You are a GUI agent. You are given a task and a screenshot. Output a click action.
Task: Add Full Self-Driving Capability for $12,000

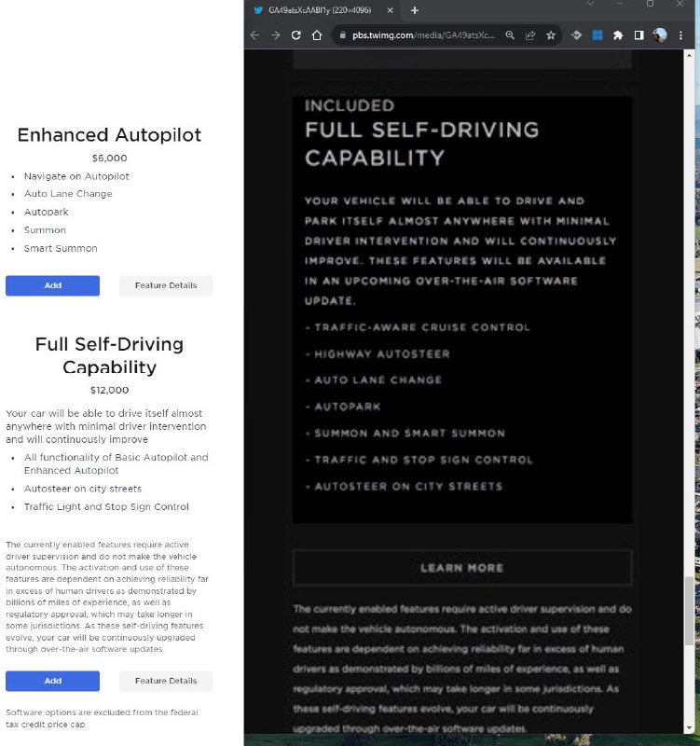tap(53, 681)
